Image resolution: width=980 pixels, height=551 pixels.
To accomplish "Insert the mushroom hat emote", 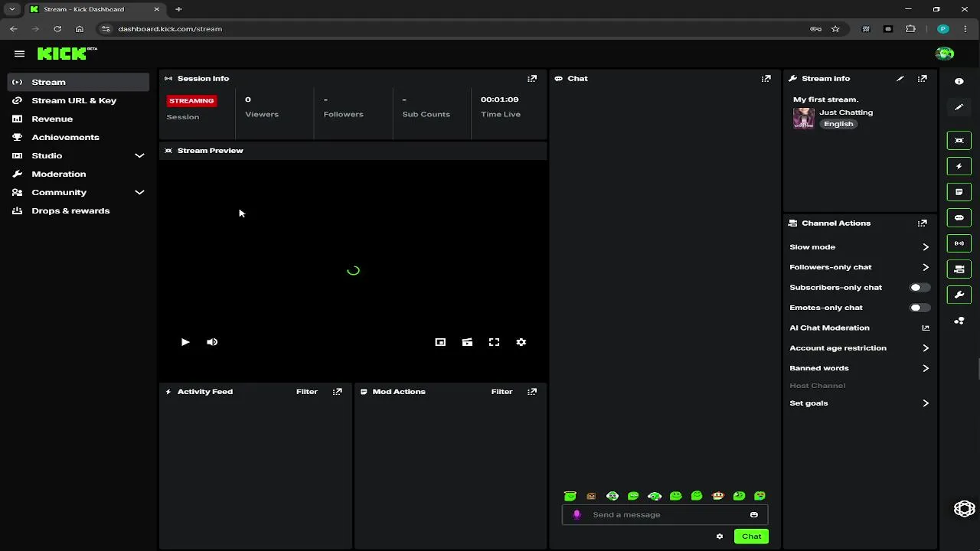I will click(717, 496).
